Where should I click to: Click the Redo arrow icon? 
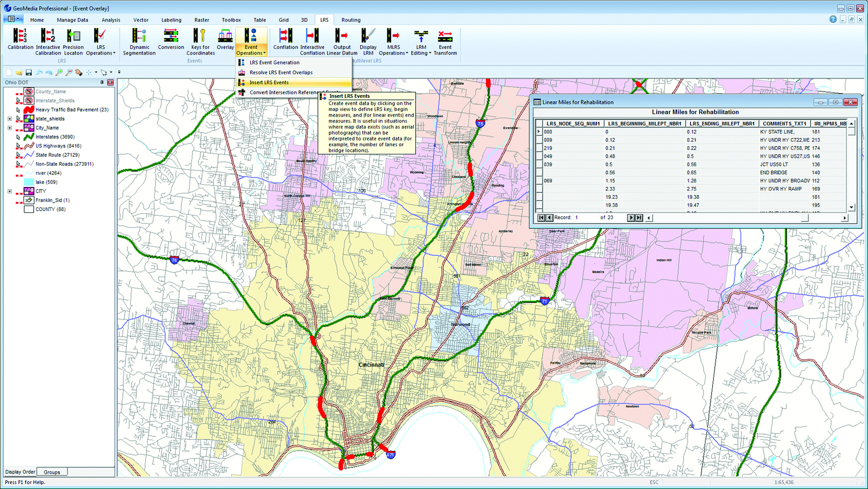49,72
